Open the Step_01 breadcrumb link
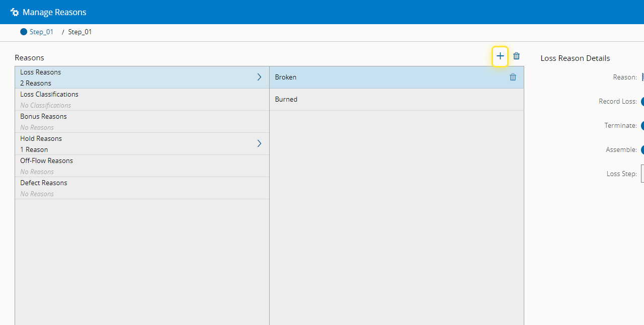Screen dimensions: 644x325 41,32
